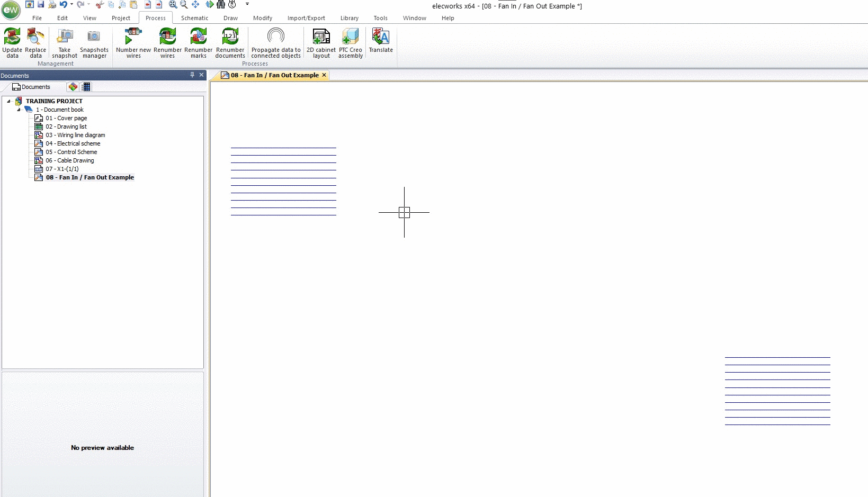868x497 pixels.
Task: Select 01 - Cover page document
Action: [x=66, y=118]
